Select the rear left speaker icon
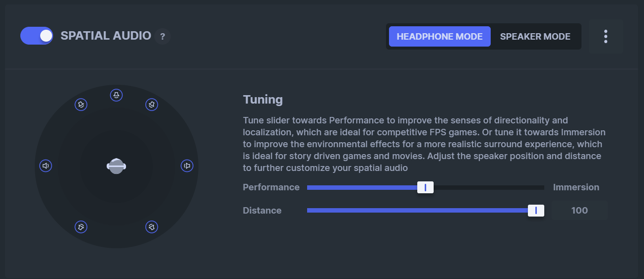The width and height of the screenshot is (644, 279). (x=81, y=227)
